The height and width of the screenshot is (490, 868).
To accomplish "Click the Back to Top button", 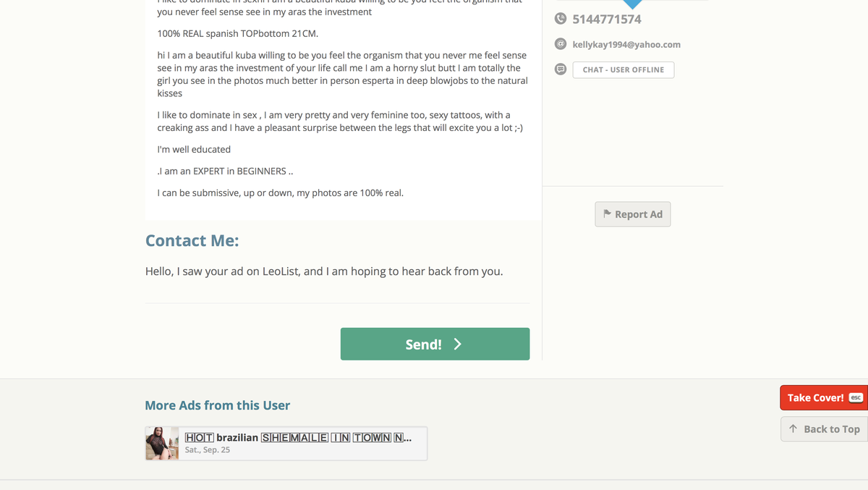I will pos(824,429).
